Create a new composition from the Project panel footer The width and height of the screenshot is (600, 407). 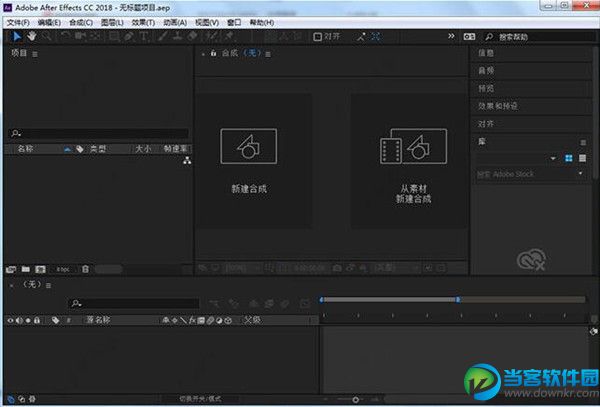pyautogui.click(x=40, y=269)
